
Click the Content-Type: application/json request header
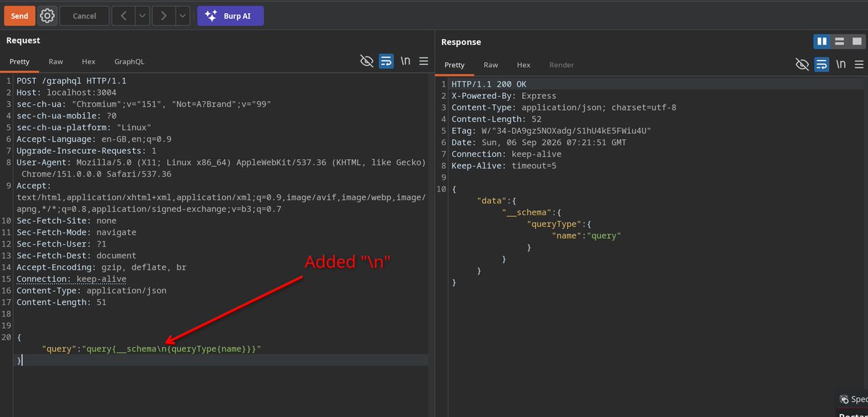pos(91,291)
